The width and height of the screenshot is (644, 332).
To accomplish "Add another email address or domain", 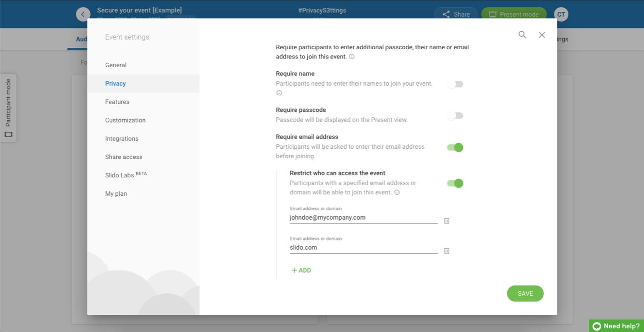I will pos(301,270).
